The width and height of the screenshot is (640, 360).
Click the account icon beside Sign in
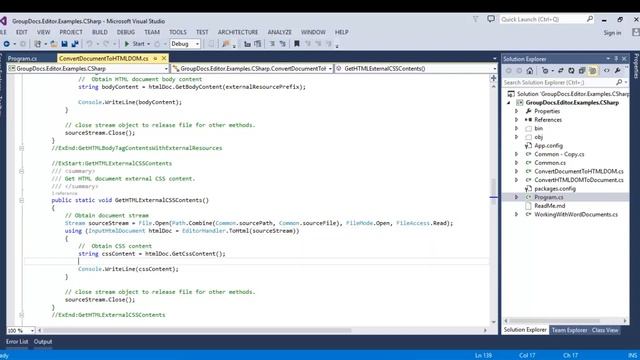pyautogui.click(x=636, y=32)
